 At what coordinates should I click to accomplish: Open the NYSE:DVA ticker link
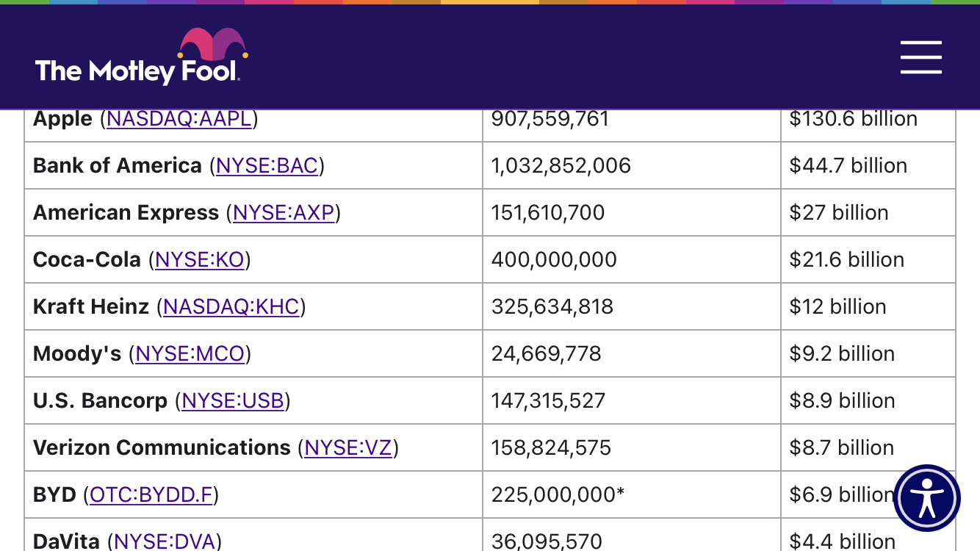(x=165, y=541)
